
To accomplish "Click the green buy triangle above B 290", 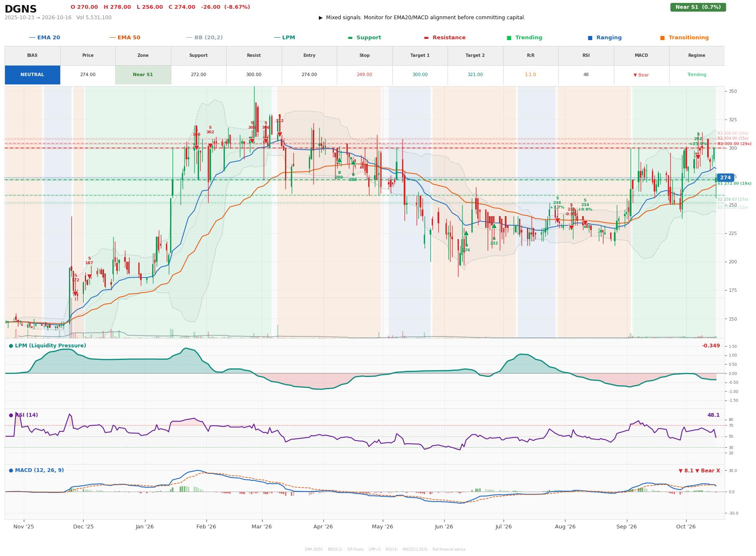I will [x=339, y=160].
